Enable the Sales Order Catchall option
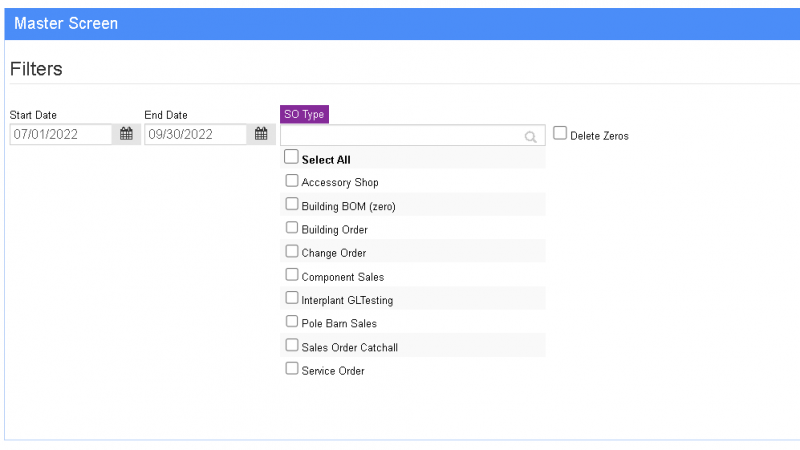This screenshot has width=800, height=450. coord(291,345)
